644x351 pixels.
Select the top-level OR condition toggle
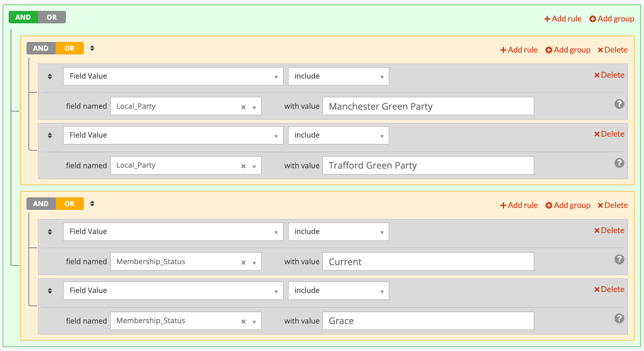click(x=52, y=17)
